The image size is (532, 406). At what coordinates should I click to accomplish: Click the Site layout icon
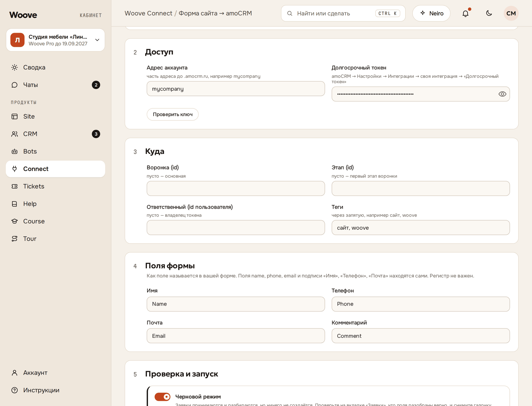point(15,116)
